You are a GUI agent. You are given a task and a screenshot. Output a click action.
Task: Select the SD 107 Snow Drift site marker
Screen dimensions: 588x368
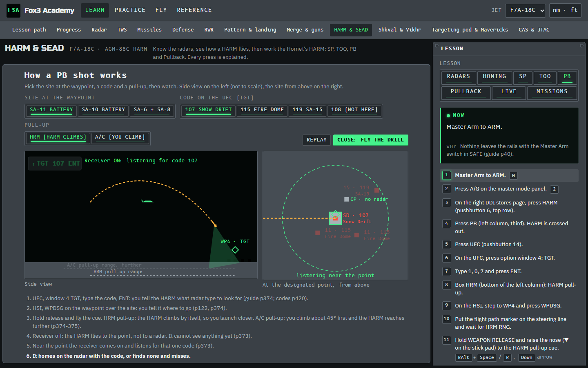coord(335,218)
